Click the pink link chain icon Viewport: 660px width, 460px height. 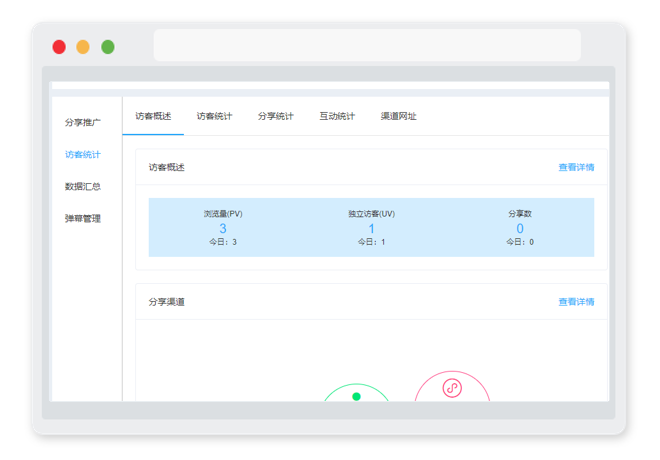(x=452, y=388)
